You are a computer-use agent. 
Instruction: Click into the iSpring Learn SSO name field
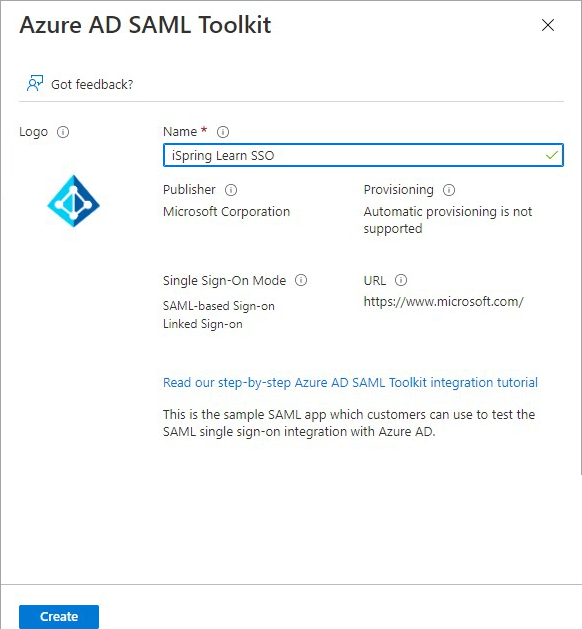tap(363, 155)
